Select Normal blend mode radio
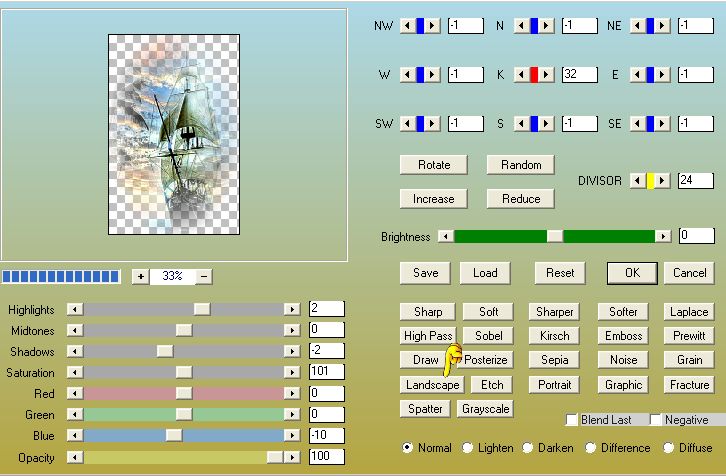The image size is (726, 476). coord(407,448)
